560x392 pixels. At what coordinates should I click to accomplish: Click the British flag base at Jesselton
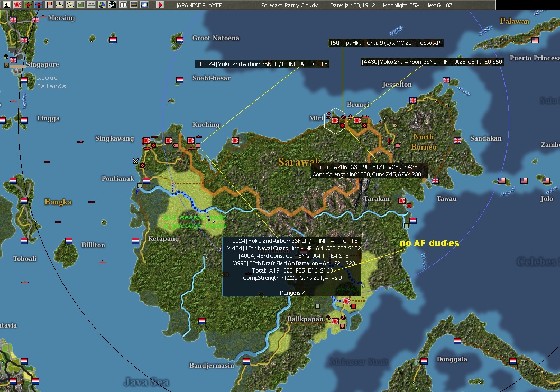tap(413, 100)
